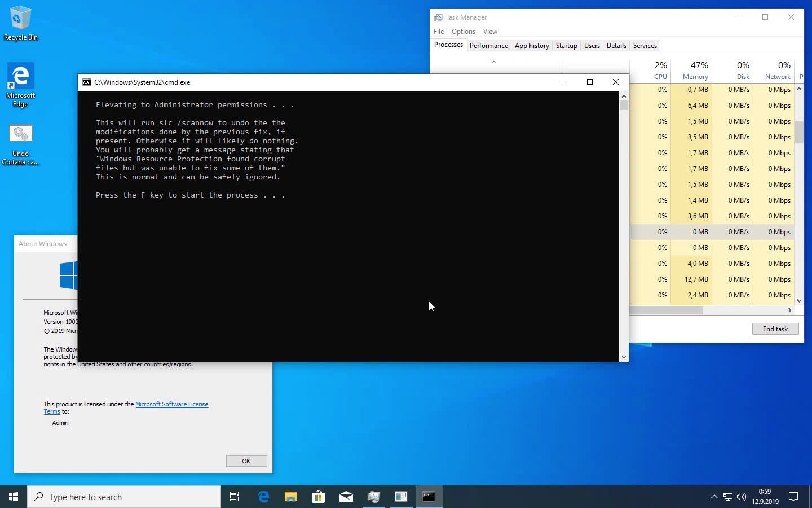Click Task Manager vertical scrollbar down arrow

799,301
